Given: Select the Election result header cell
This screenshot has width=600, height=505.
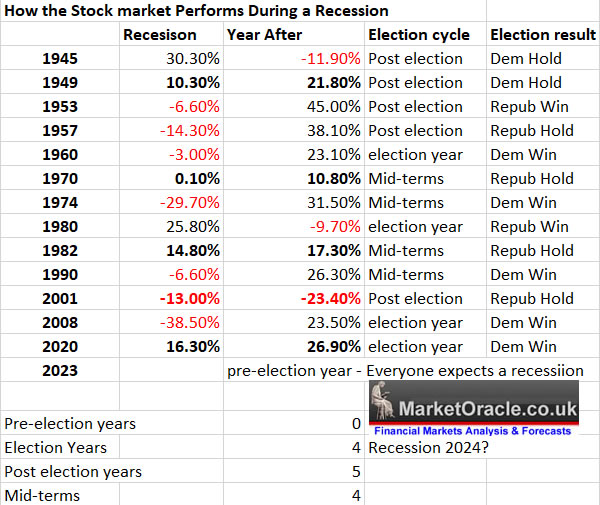Looking at the screenshot, I should 538,35.
